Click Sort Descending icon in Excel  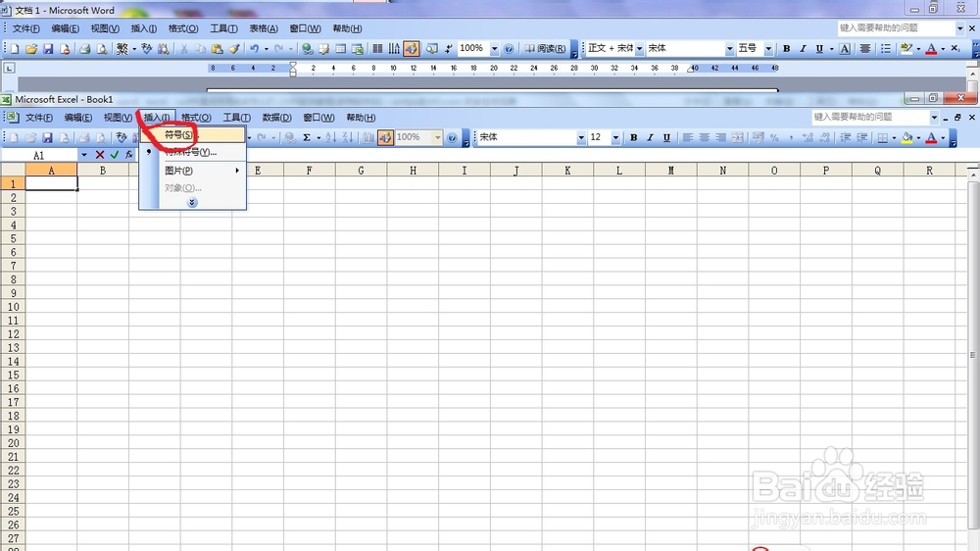[x=348, y=137]
